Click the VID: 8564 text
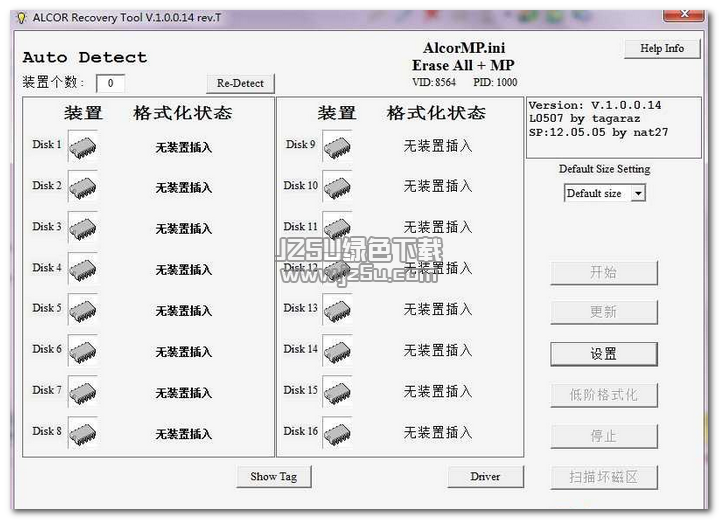 (434, 83)
